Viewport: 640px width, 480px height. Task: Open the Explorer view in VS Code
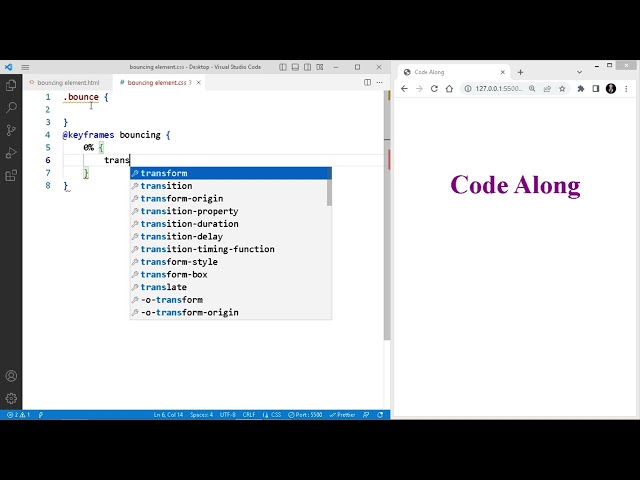(11, 85)
